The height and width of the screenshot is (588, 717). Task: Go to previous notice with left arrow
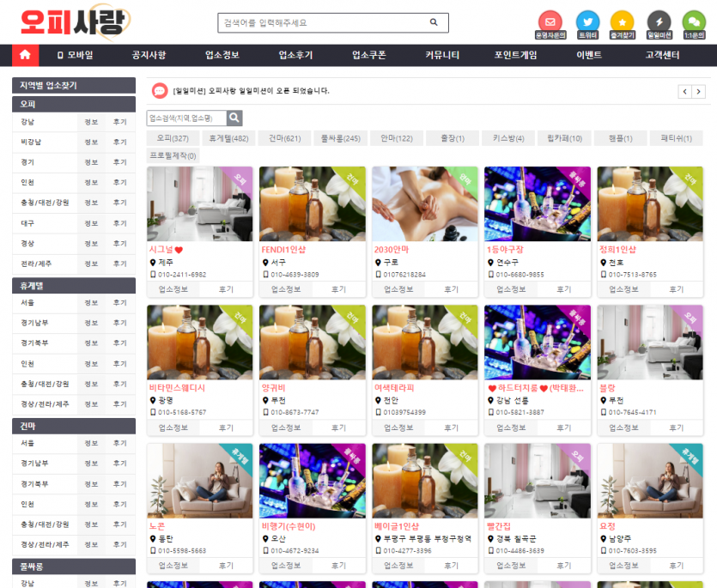coord(685,91)
